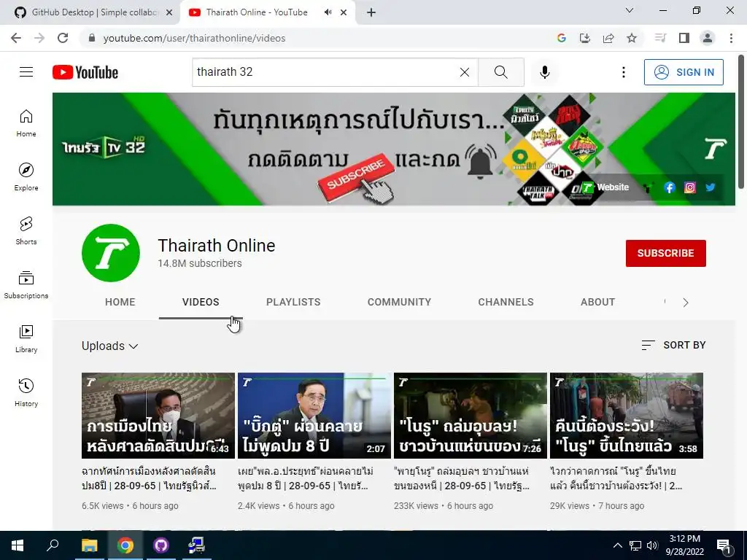Mute the Thairath Online tab audio icon
The width and height of the screenshot is (747, 560).
[328, 12]
